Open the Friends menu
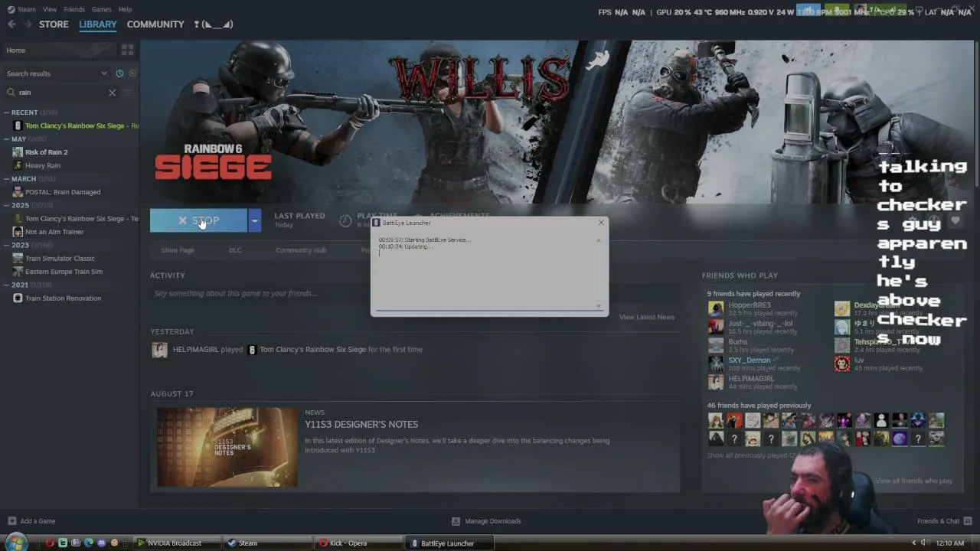The height and width of the screenshot is (551, 980). pos(74,9)
